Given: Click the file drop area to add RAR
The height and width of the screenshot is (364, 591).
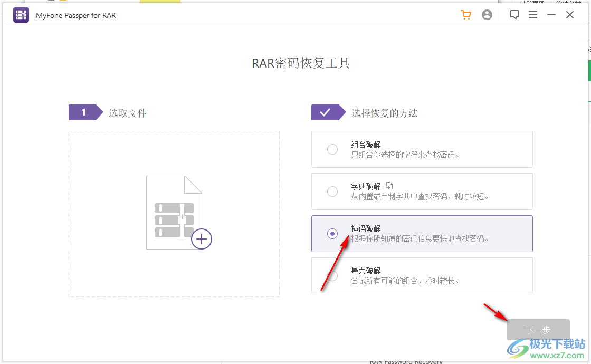Looking at the screenshot, I should pyautogui.click(x=174, y=214).
